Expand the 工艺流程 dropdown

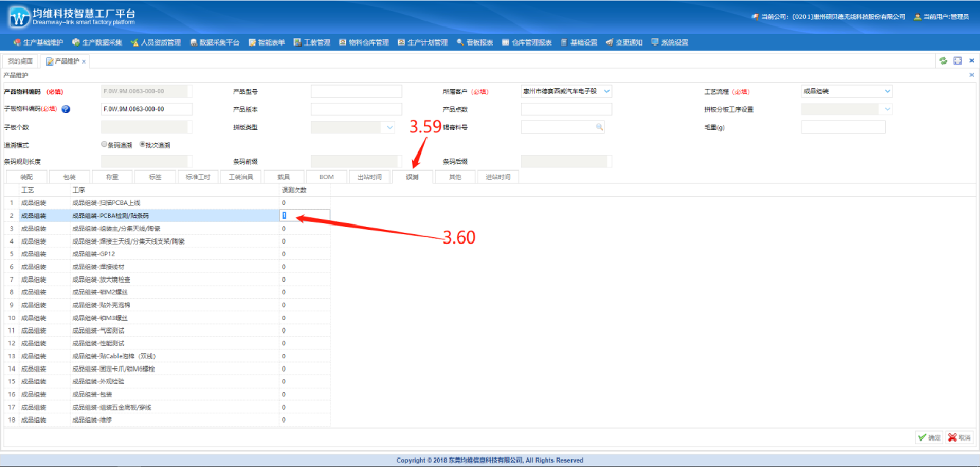click(887, 92)
